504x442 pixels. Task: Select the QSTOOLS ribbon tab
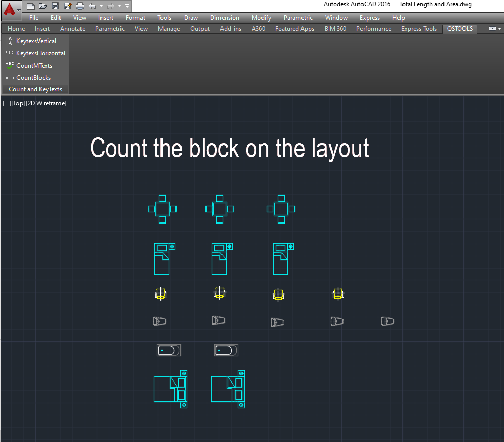click(459, 29)
